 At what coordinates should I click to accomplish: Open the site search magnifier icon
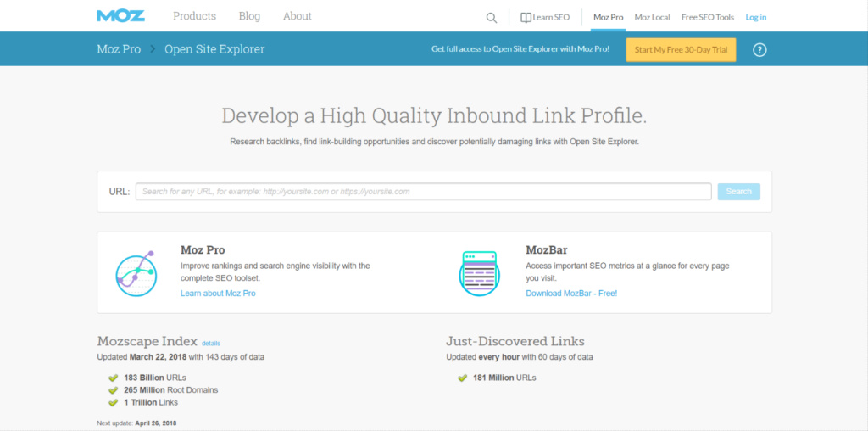[x=491, y=18]
